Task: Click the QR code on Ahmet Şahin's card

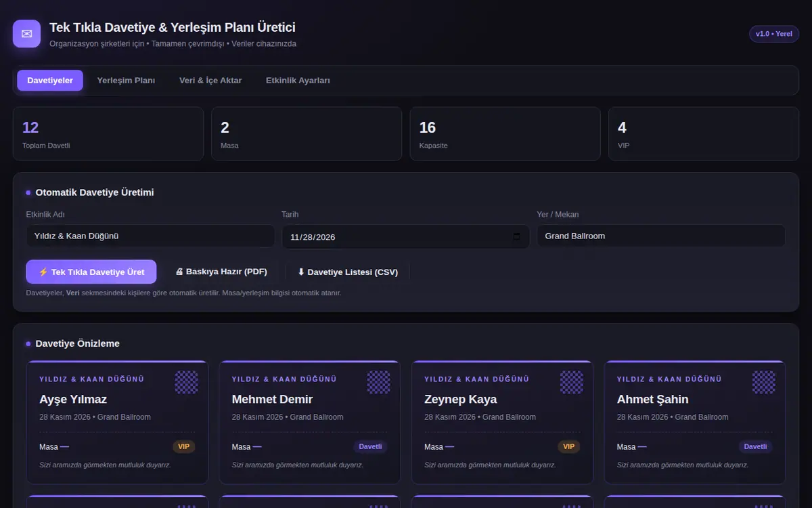Action: pyautogui.click(x=764, y=382)
